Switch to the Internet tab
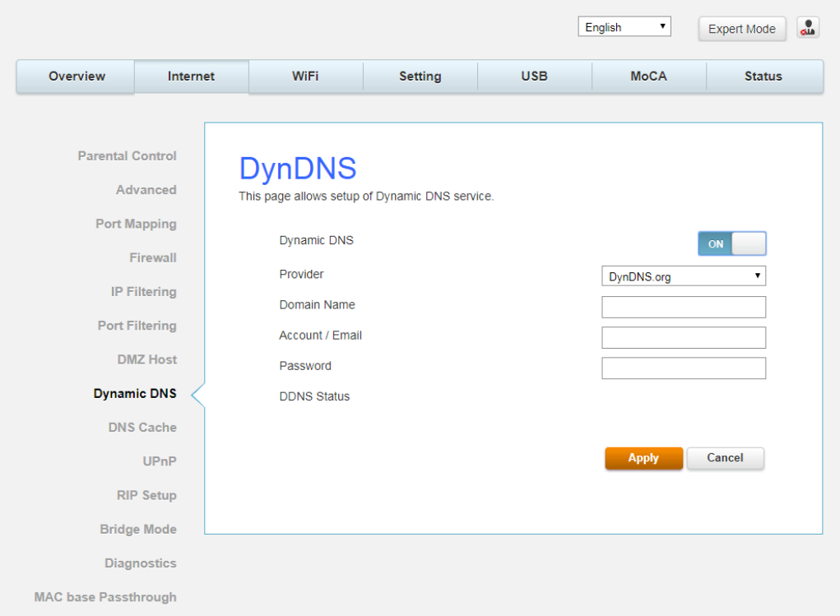 tap(191, 76)
